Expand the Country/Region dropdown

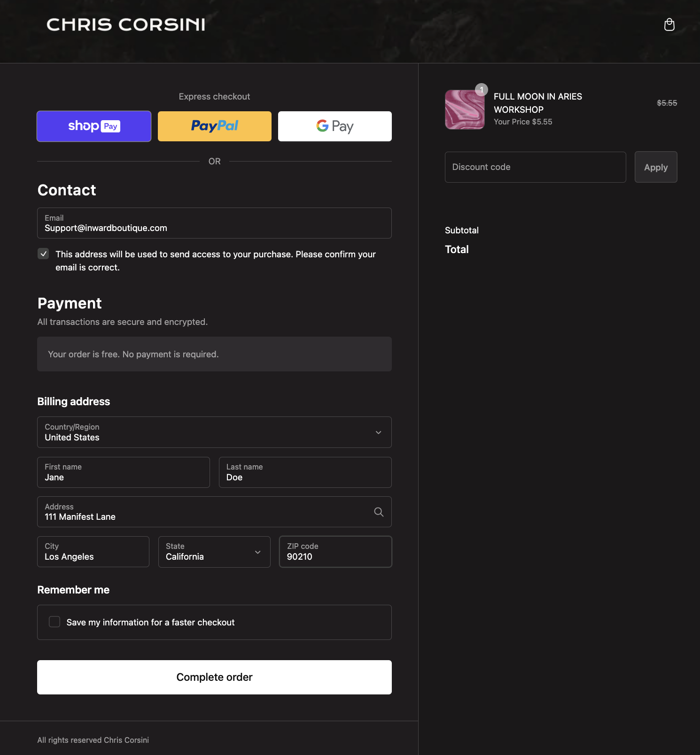click(214, 432)
